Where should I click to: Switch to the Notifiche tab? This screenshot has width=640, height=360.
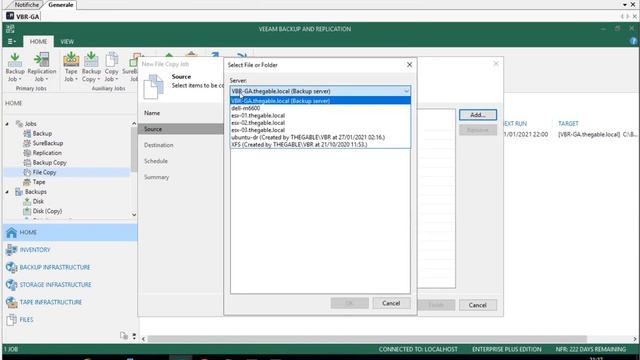[26, 5]
